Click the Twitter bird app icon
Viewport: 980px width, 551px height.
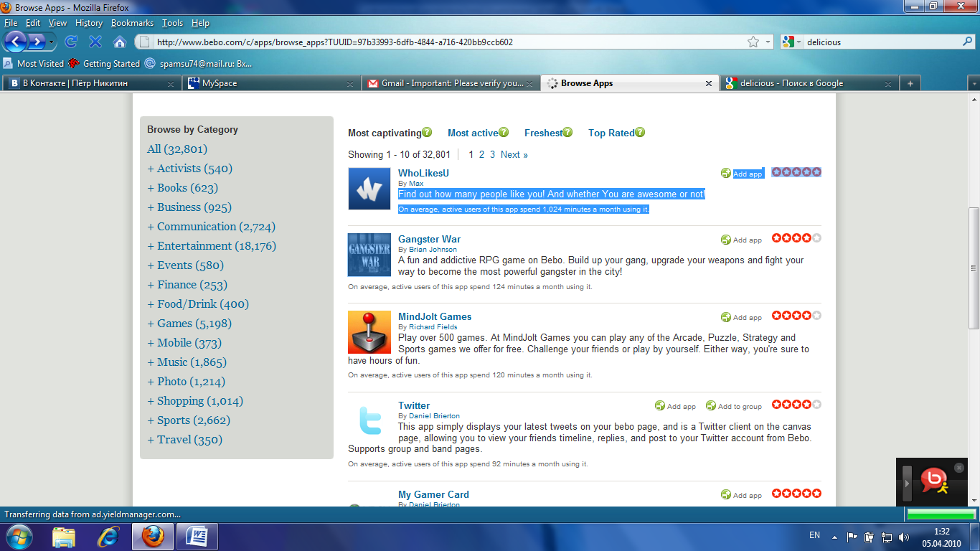click(x=369, y=421)
